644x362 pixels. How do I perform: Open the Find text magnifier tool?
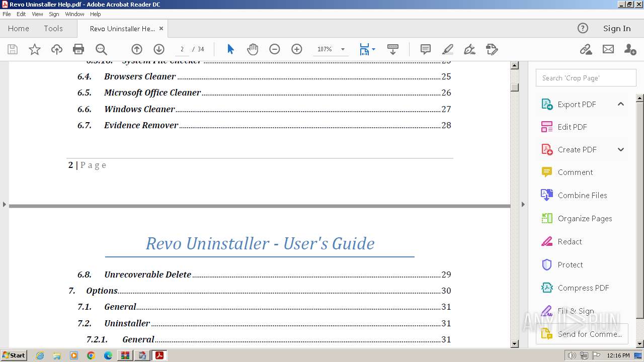click(x=101, y=49)
